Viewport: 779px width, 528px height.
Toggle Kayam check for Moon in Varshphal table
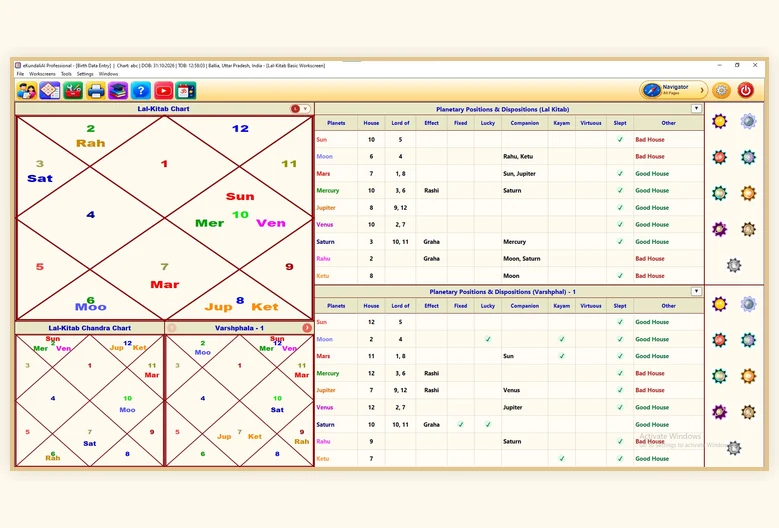click(561, 339)
